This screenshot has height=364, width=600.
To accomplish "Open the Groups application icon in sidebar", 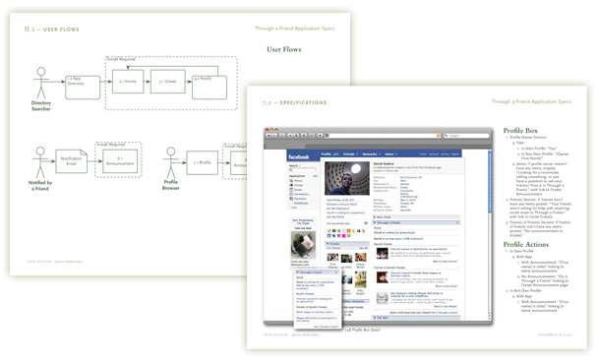I will click(x=291, y=185).
